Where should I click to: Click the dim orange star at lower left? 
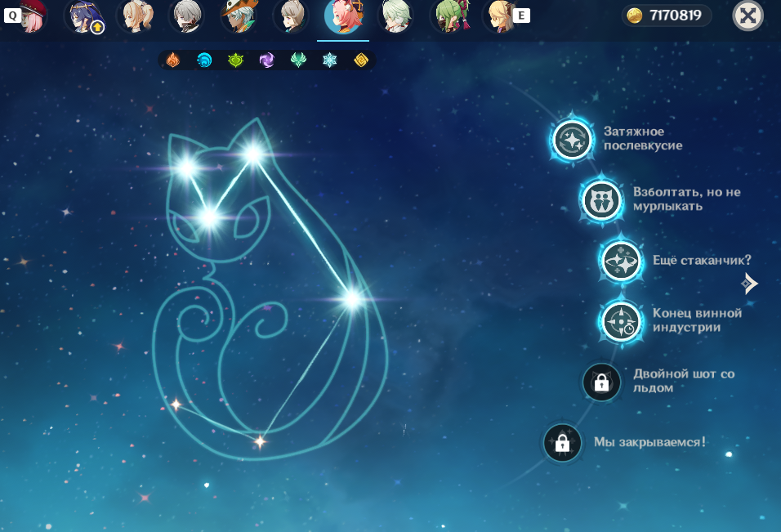(x=176, y=405)
